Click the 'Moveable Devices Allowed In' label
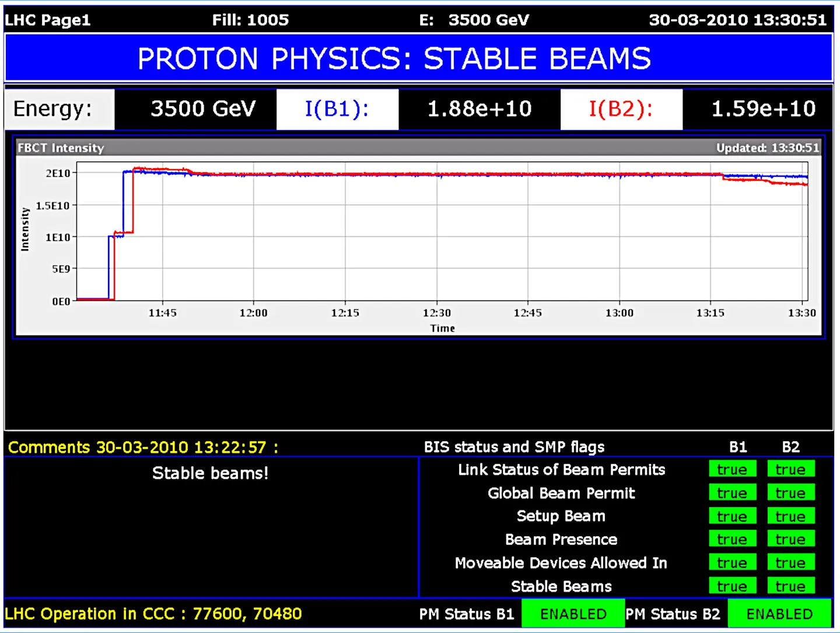 click(561, 563)
